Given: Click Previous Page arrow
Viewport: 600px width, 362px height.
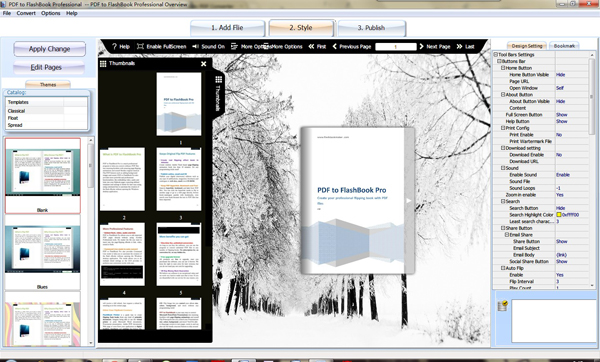Looking at the screenshot, I should [334, 46].
